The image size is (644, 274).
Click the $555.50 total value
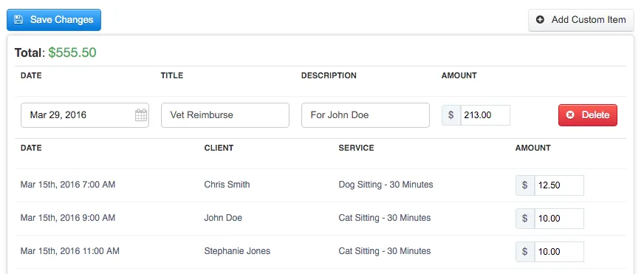[72, 52]
